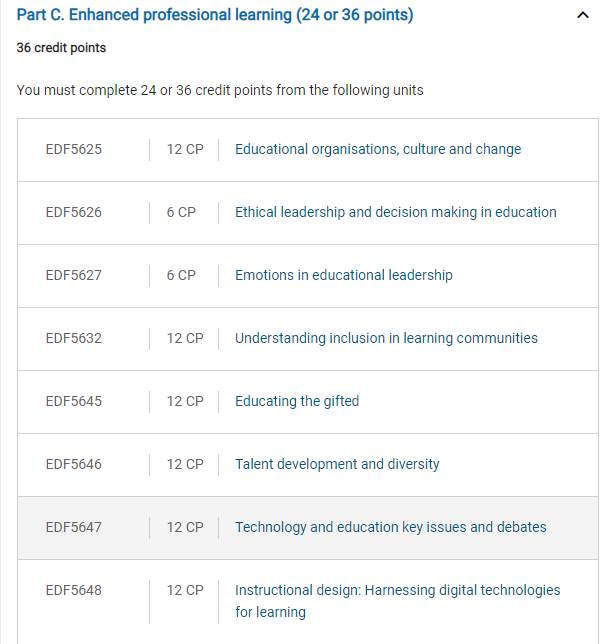Viewport: 601px width, 644px height.
Task: Click the EDF5646 unit code
Action: 74,464
